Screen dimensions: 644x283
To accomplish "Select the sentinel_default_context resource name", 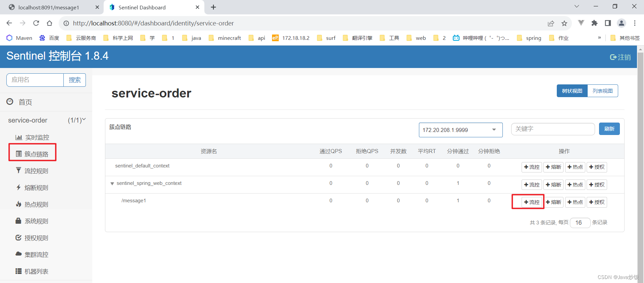I will (142, 166).
